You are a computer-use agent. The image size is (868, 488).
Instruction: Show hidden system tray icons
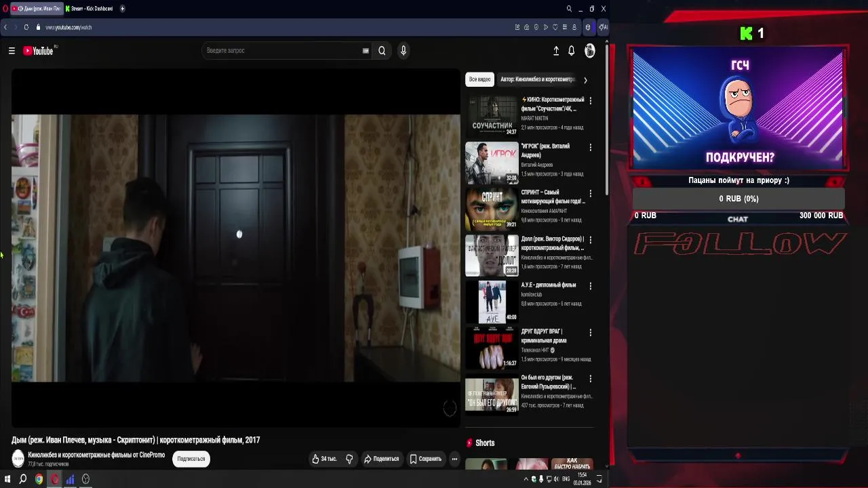[526, 479]
